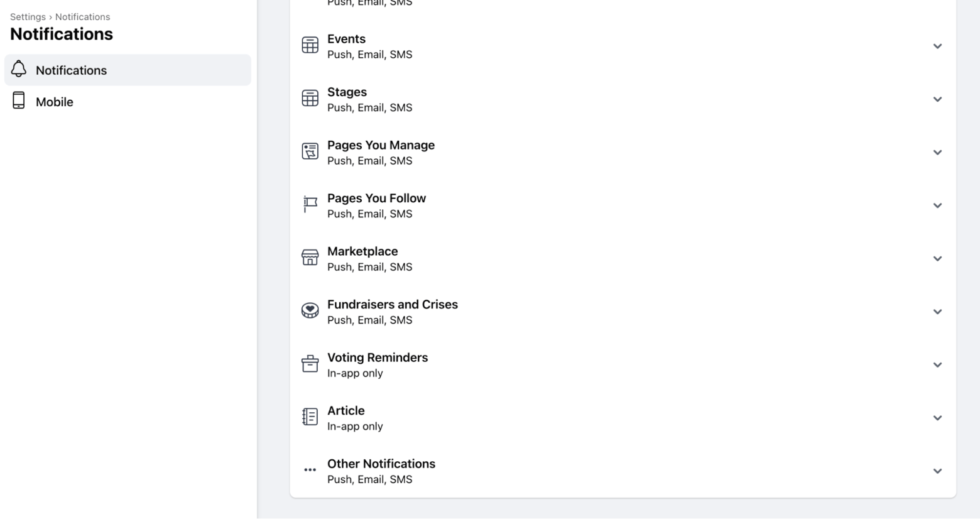Expand the Other Notifications section
This screenshot has width=980, height=519.
tap(937, 471)
